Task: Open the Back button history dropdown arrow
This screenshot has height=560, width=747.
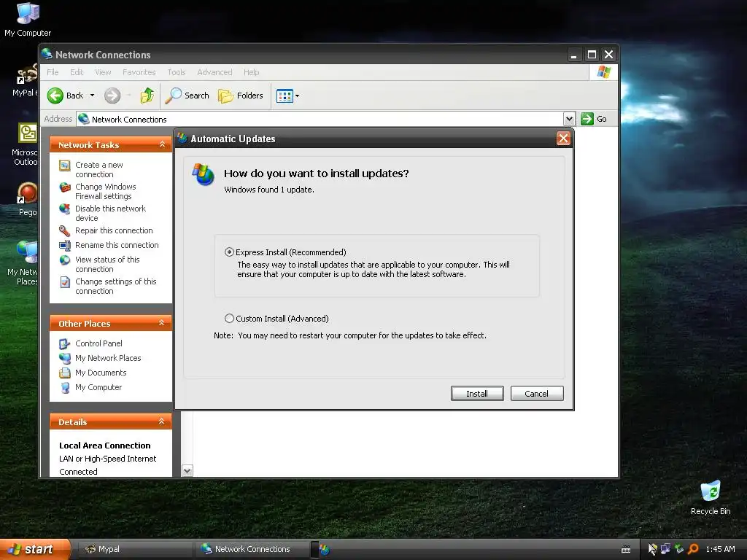Action: click(92, 96)
